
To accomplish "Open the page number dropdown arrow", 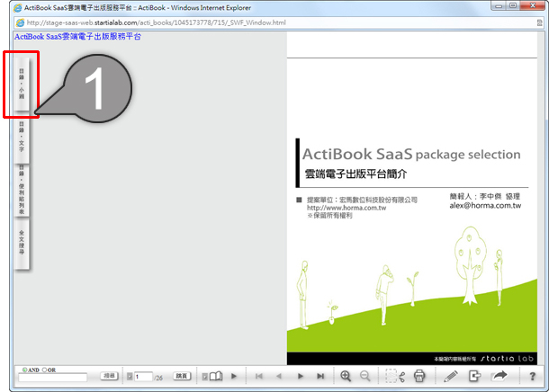I will click(x=130, y=377).
